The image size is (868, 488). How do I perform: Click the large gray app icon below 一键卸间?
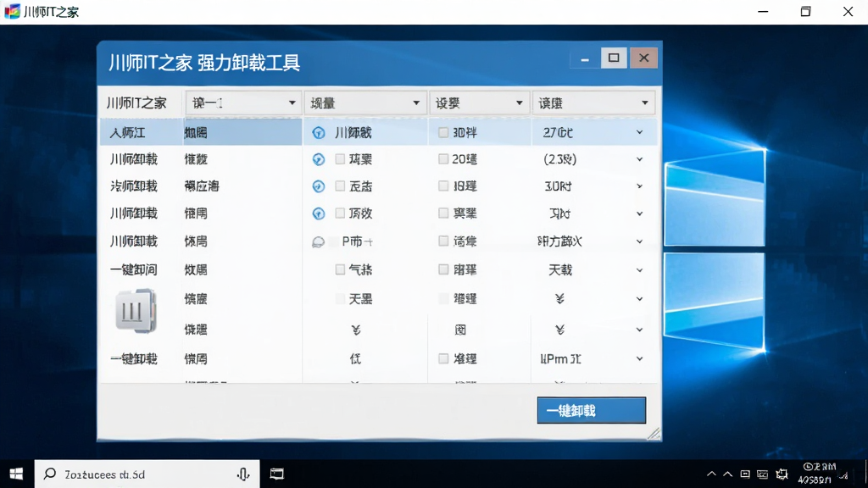136,310
